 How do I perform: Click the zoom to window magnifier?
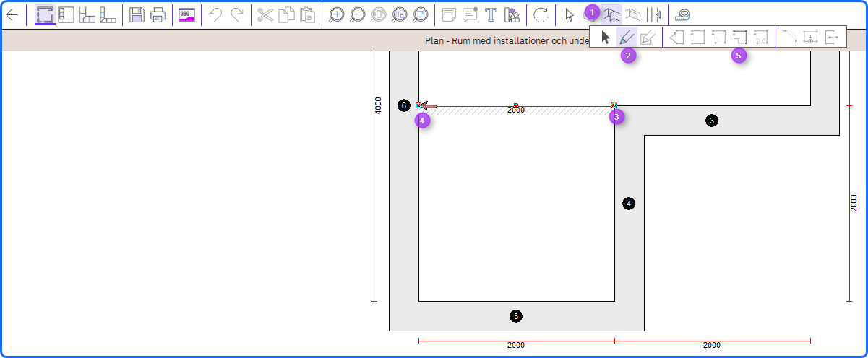[421, 14]
